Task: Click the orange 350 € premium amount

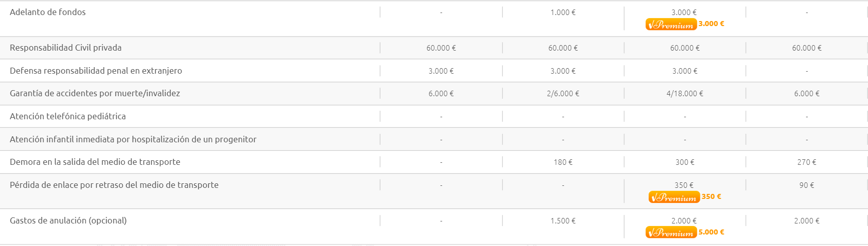Action: coord(711,196)
